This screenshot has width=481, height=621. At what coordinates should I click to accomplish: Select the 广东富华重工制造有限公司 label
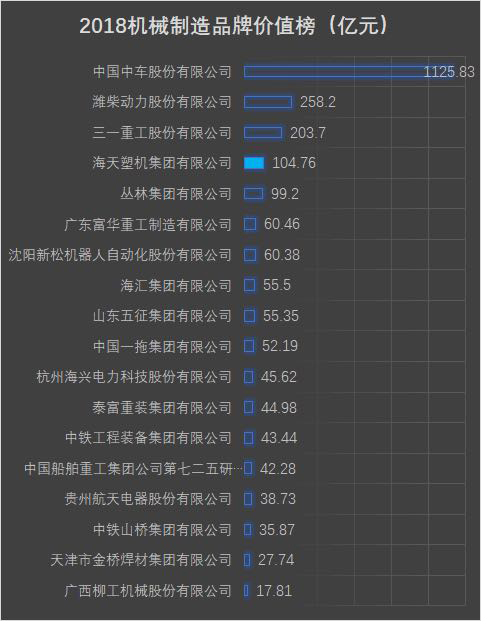click(148, 225)
